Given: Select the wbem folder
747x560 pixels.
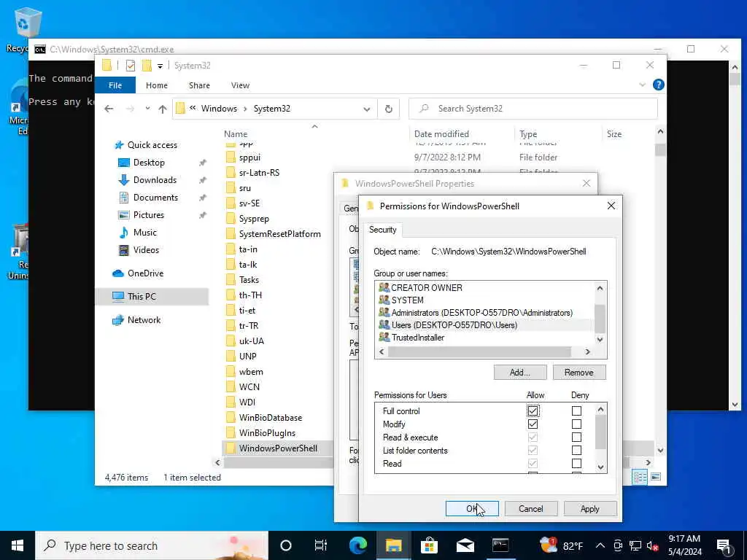Looking at the screenshot, I should [251, 371].
